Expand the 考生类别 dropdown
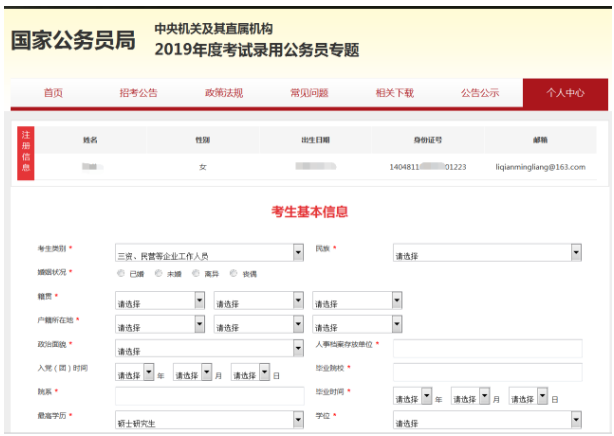The height and width of the screenshot is (436, 614). click(x=209, y=253)
